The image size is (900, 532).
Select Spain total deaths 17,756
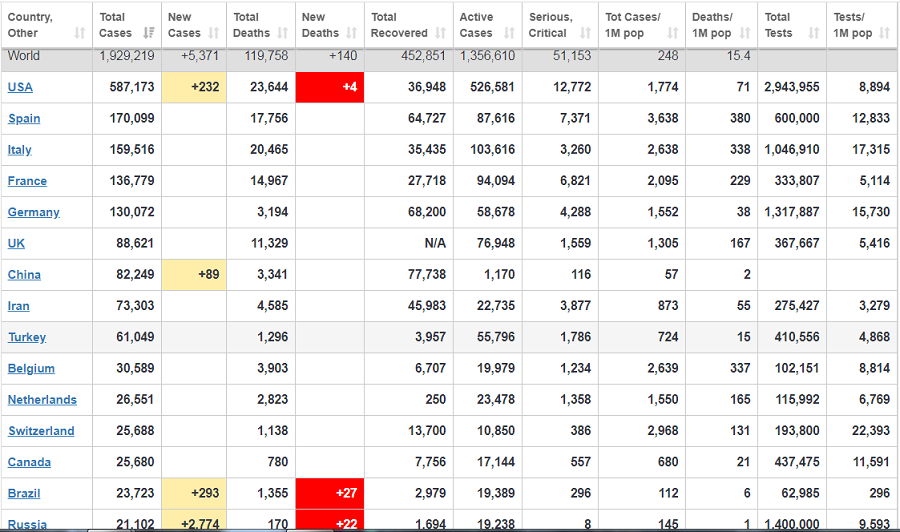[269, 119]
